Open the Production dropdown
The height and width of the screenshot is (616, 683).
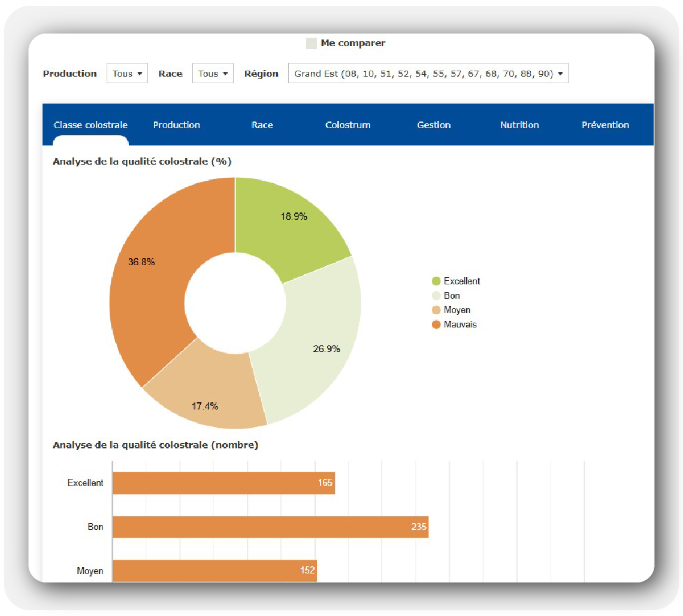(x=127, y=74)
